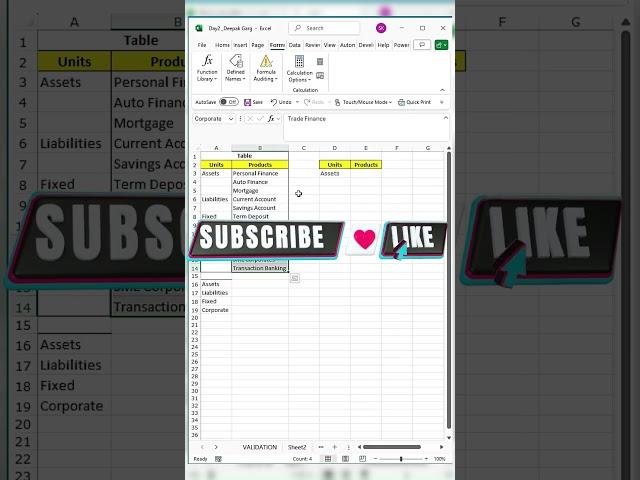This screenshot has height=480, width=640.
Task: Select cell containing Personal Finance
Action: click(x=260, y=173)
